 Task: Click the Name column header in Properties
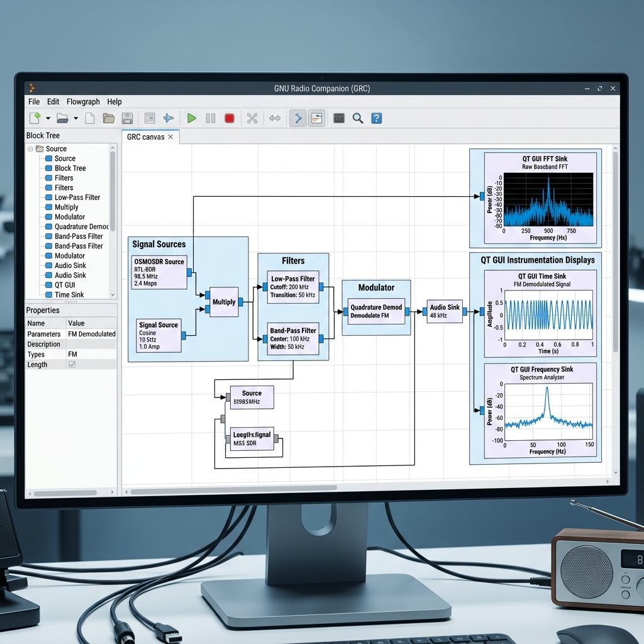coord(45,323)
